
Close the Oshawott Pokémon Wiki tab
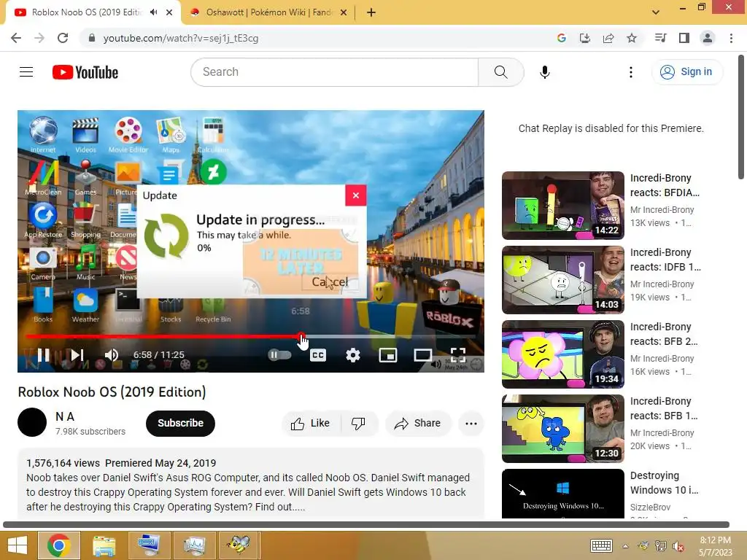[x=344, y=13]
